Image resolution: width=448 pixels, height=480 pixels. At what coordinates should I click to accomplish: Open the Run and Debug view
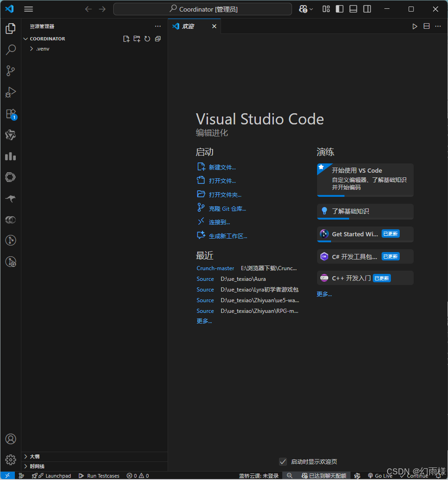tap(10, 92)
